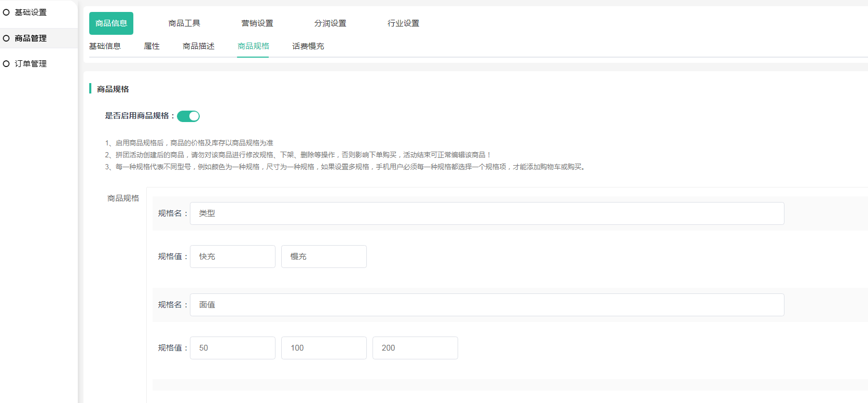Go to the 分润设置 tab
This screenshot has width=868, height=403.
click(330, 23)
